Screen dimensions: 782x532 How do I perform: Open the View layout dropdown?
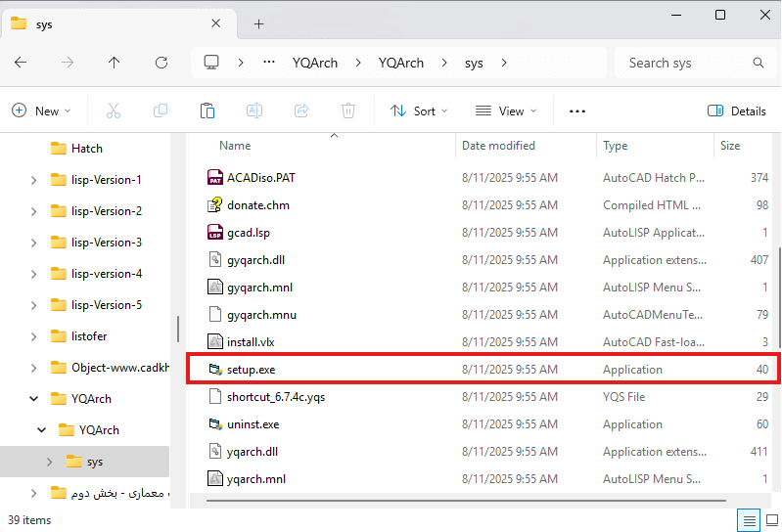[x=506, y=111]
